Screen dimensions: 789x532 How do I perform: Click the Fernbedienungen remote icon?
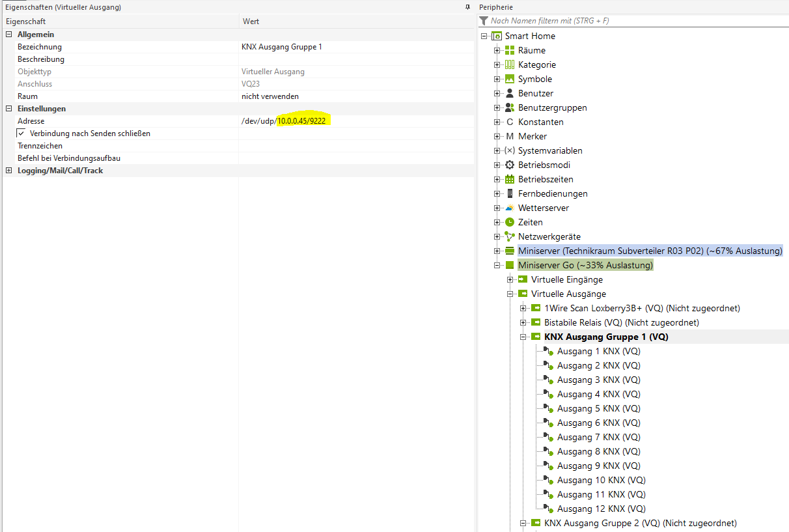(x=510, y=193)
